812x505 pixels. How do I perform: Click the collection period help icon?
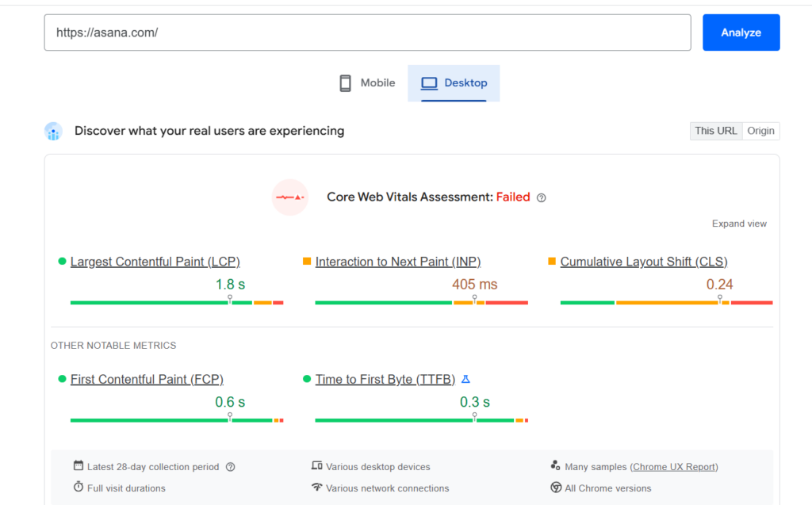pos(231,467)
